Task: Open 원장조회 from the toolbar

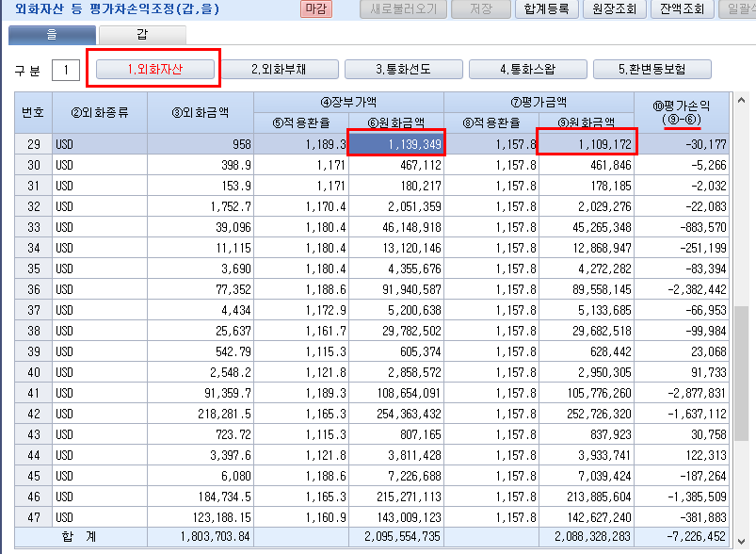Action: (614, 8)
